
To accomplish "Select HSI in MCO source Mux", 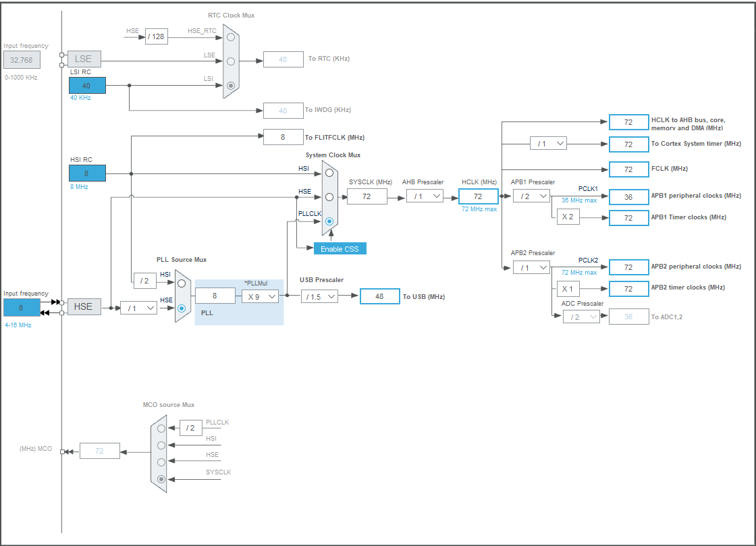I will [161, 445].
